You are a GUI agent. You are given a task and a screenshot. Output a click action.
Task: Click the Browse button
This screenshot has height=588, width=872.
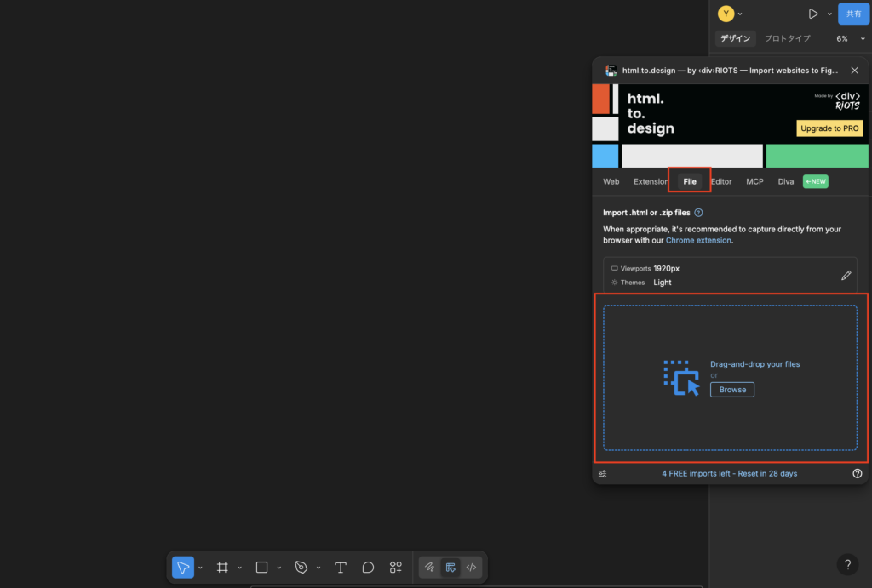point(731,390)
